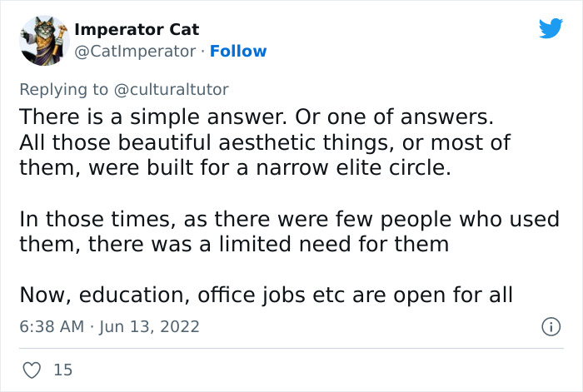Open the info circle icon
The image size is (583, 392).
550,327
